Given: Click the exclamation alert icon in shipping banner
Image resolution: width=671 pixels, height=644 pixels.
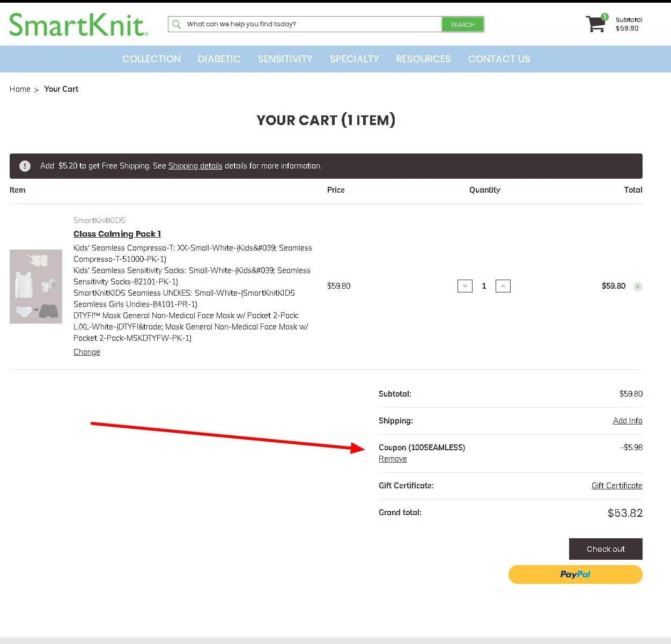Looking at the screenshot, I should point(25,166).
